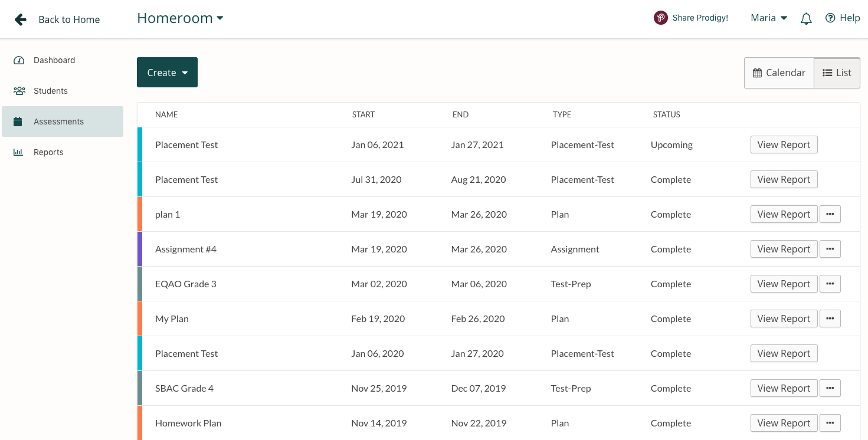The height and width of the screenshot is (440, 868).
Task: Click the back arrow beside Back to Home
Action: 21,19
